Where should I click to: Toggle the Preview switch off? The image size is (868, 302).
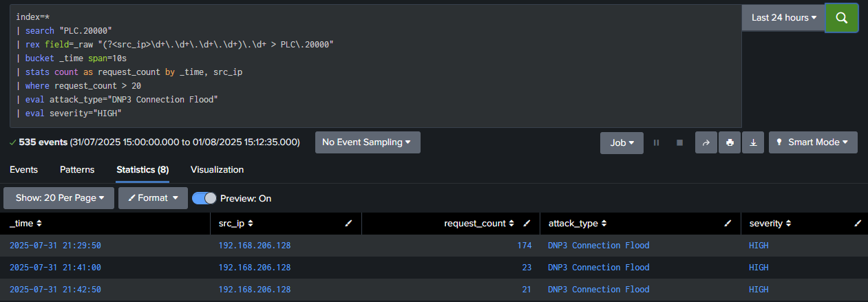coord(204,198)
